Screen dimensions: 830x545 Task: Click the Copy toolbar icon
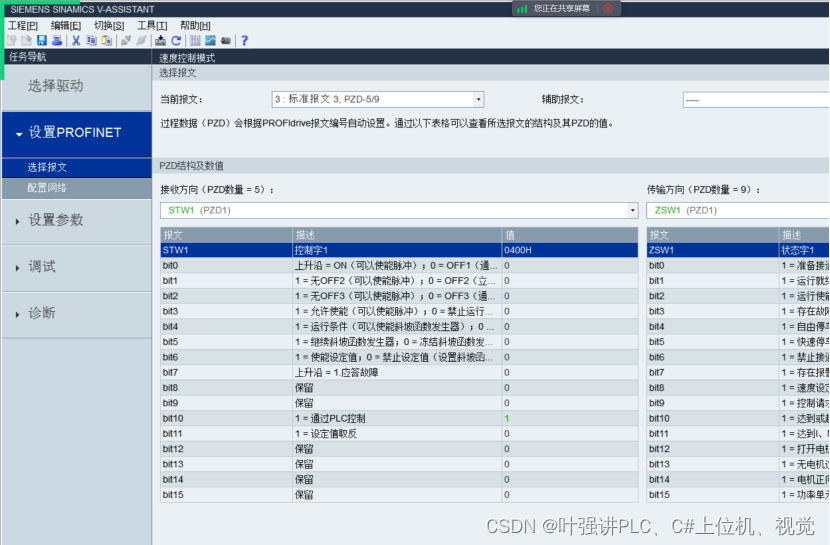(x=92, y=41)
